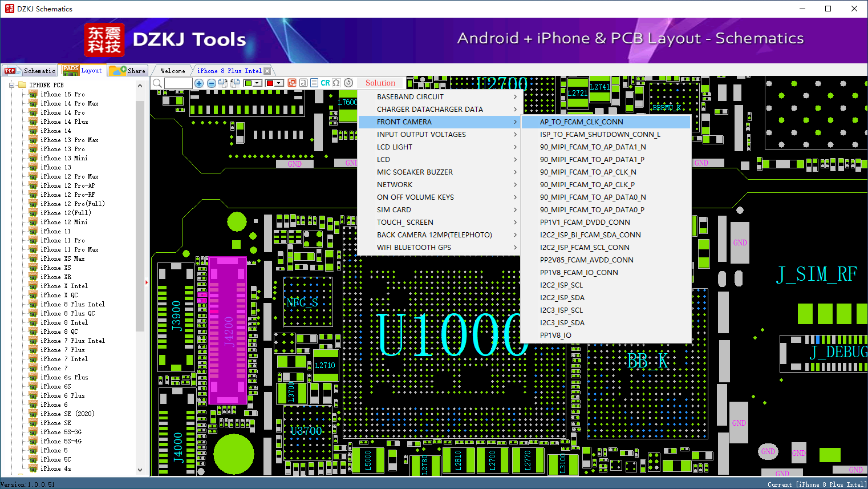Click the circular reset-view toolbar icon
Viewport: 868px width, 489px height.
pos(348,83)
